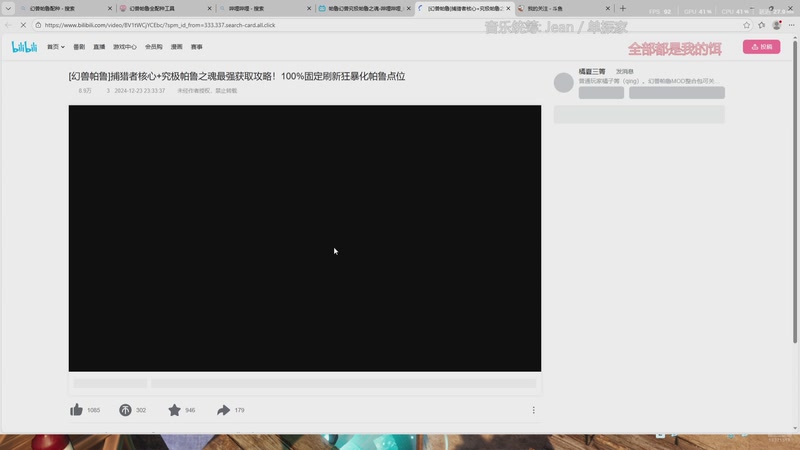The image size is (800, 450).
Task: Click the browser address bar URL
Action: point(160,25)
